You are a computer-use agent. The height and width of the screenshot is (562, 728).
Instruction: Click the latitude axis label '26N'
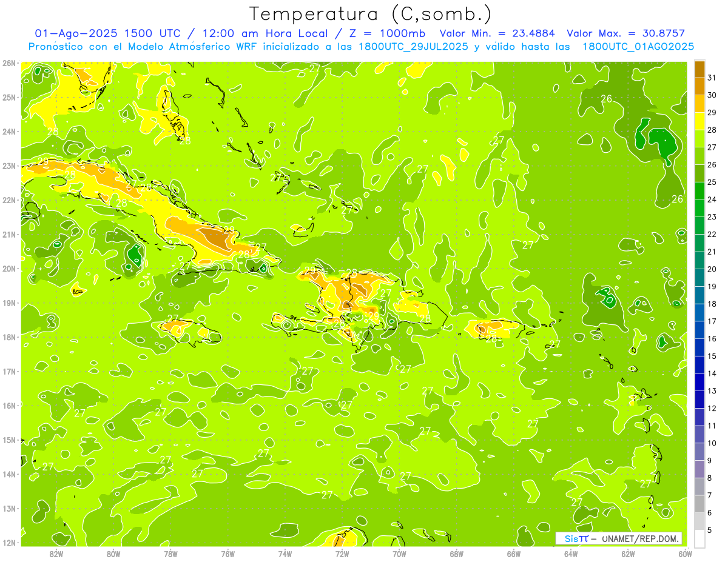pos(9,63)
